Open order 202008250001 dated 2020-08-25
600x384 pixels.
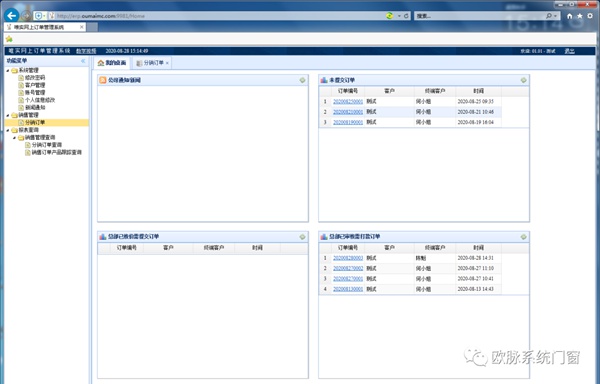tap(348, 101)
